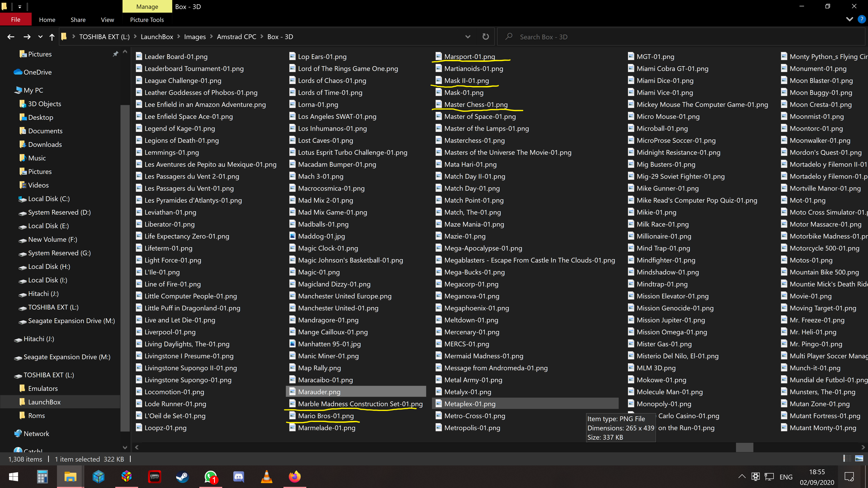The image size is (868, 488).
Task: Select the Manage contextual tab
Action: coord(147,6)
